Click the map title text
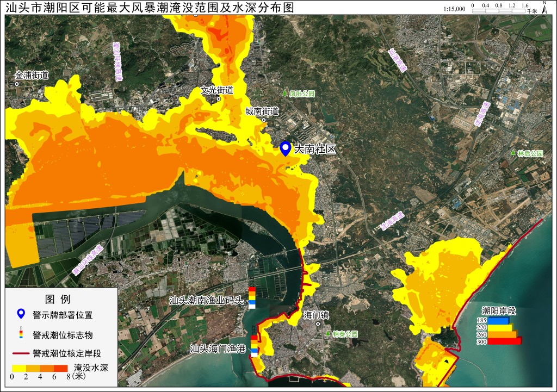The width and height of the screenshot is (557, 392). tap(150, 8)
